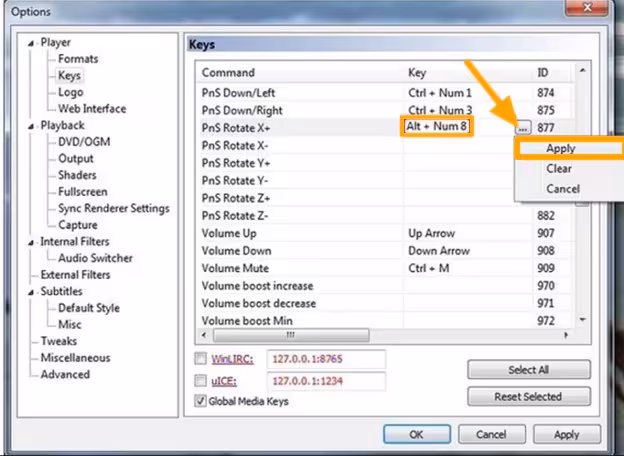Screen dimensions: 624x456
Task: Select Audio Switcher in the options tree
Action: (96, 258)
